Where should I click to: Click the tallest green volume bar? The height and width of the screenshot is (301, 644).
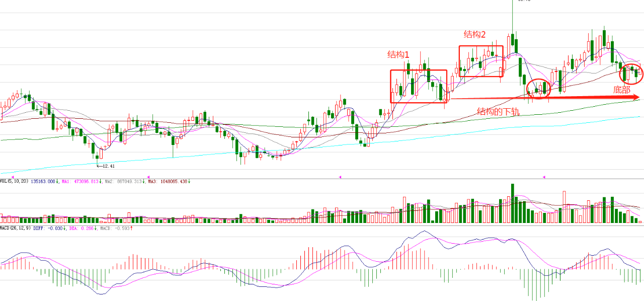click(x=513, y=203)
